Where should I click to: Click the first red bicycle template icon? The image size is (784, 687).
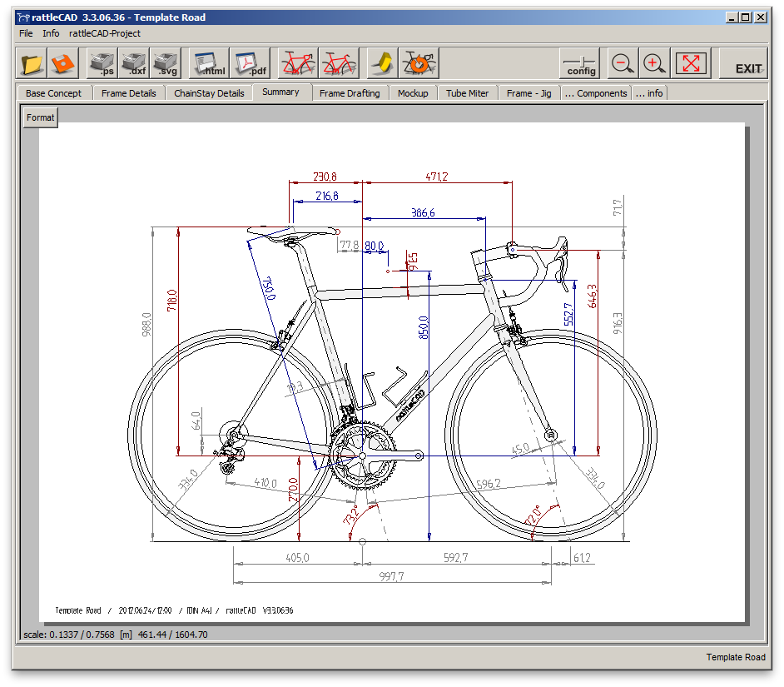point(298,63)
